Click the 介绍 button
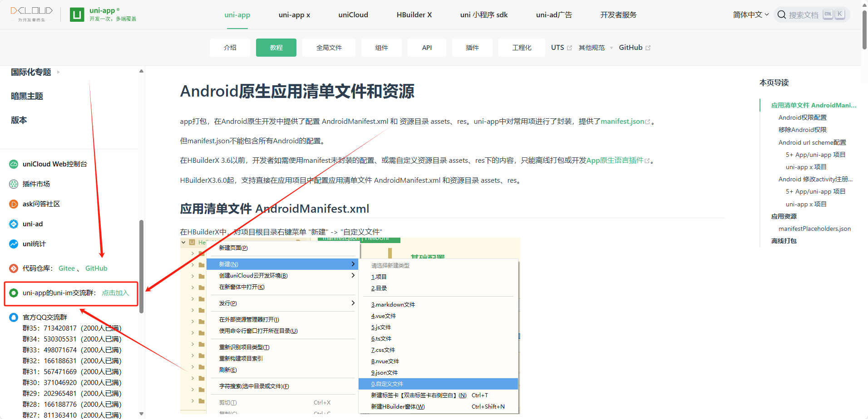Viewport: 868px width, 419px height. click(x=230, y=48)
